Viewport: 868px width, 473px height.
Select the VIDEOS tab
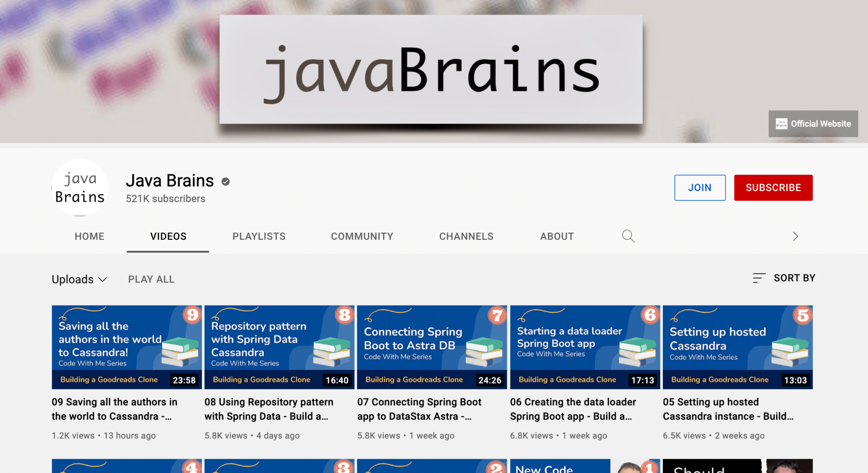point(168,236)
